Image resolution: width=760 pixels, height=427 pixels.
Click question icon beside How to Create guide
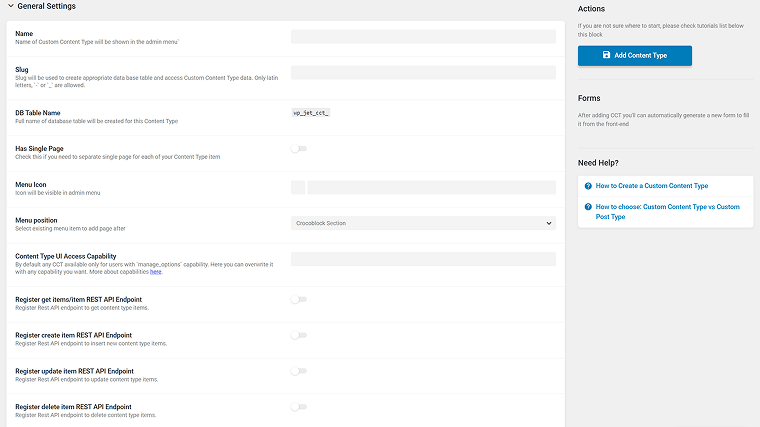(x=588, y=186)
